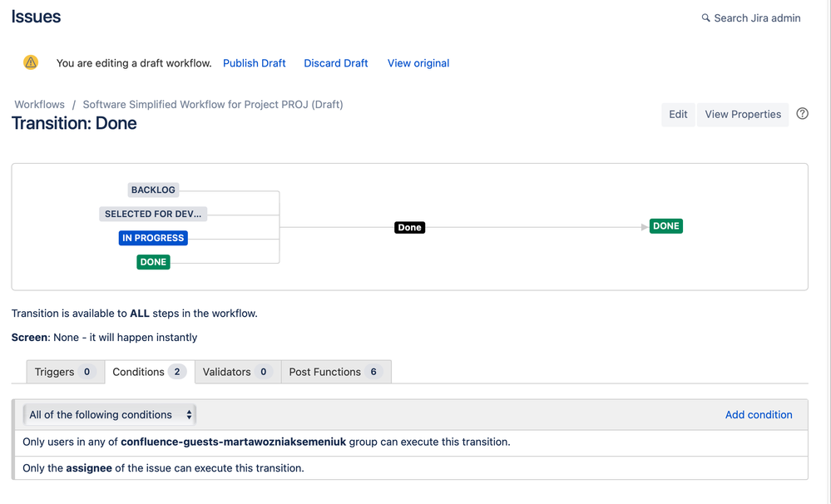This screenshot has height=504, width=831.
Task: Select the assignee condition row
Action: pos(411,468)
